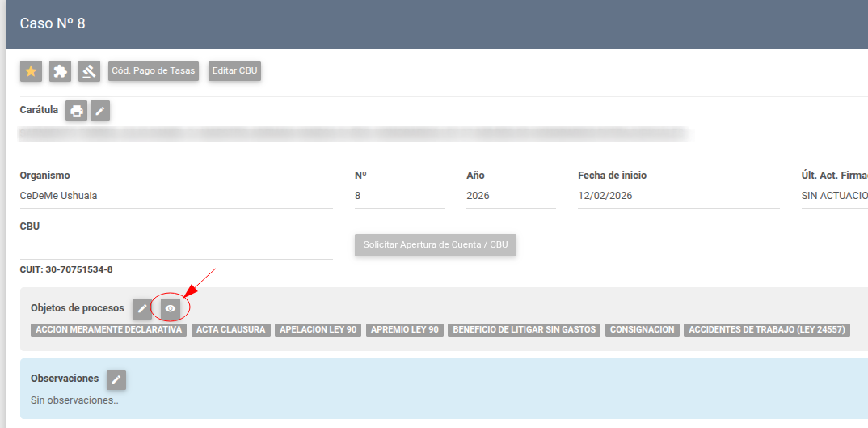Toggle view of Objetos de procesos eye icon

coord(170,308)
